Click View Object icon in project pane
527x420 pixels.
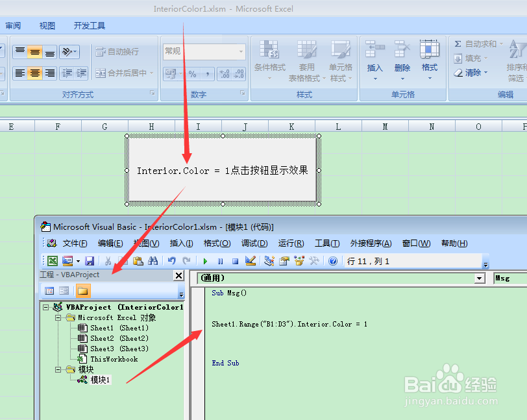(64, 291)
